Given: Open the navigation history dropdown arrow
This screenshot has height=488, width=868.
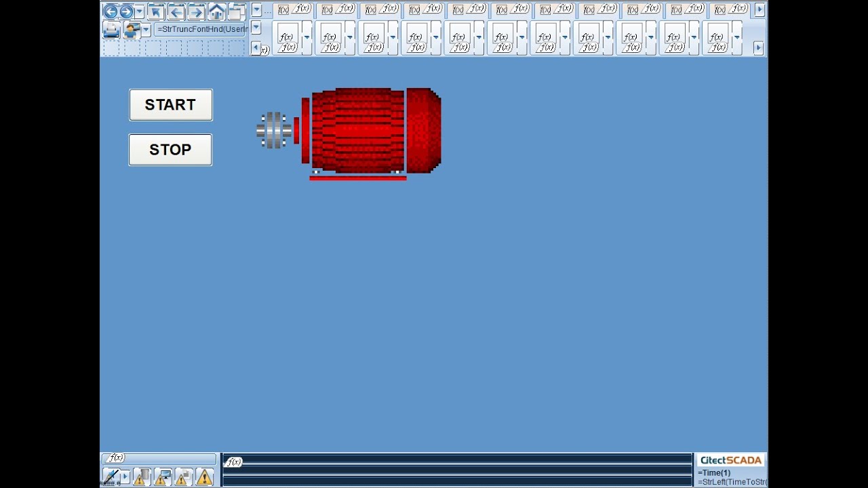Looking at the screenshot, I should [x=139, y=12].
